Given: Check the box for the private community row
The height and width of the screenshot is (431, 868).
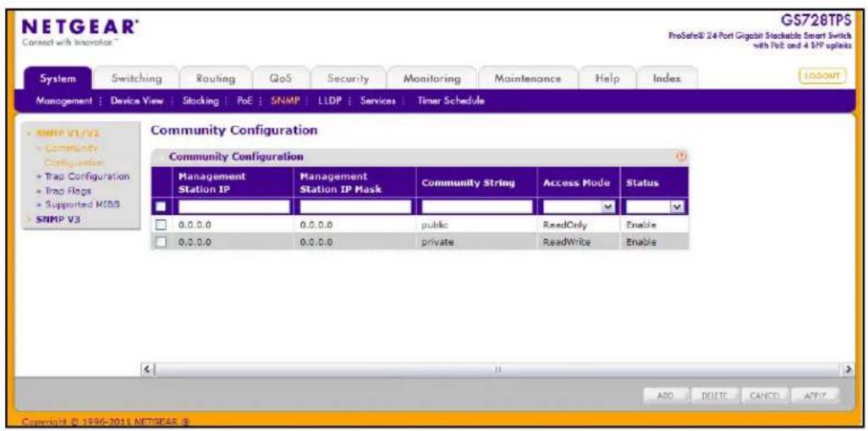Looking at the screenshot, I should coord(161,242).
